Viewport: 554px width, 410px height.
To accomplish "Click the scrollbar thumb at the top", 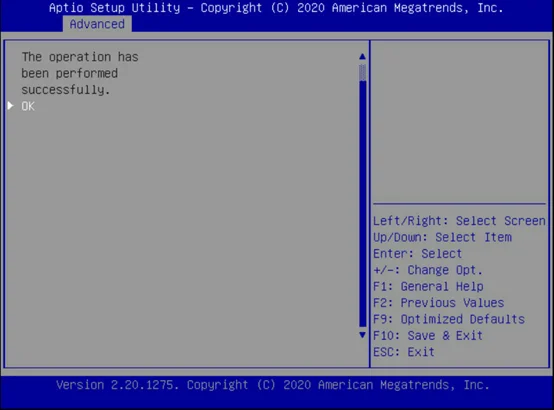I will tap(362, 72).
